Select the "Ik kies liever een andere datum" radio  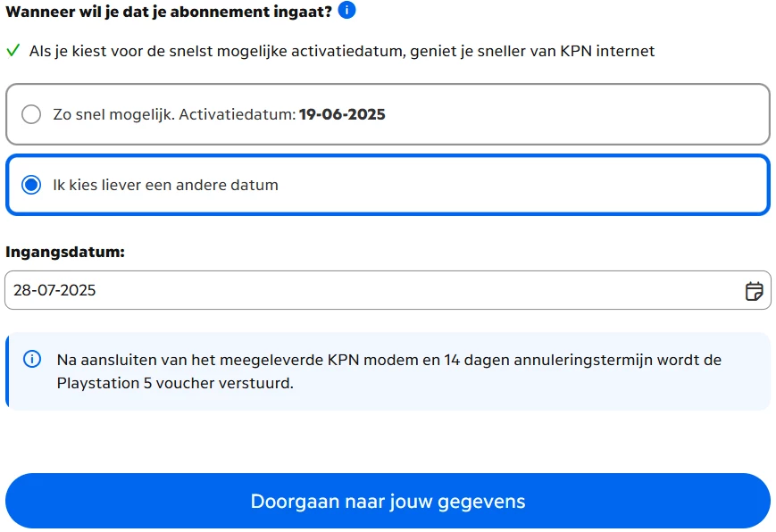click(x=31, y=185)
